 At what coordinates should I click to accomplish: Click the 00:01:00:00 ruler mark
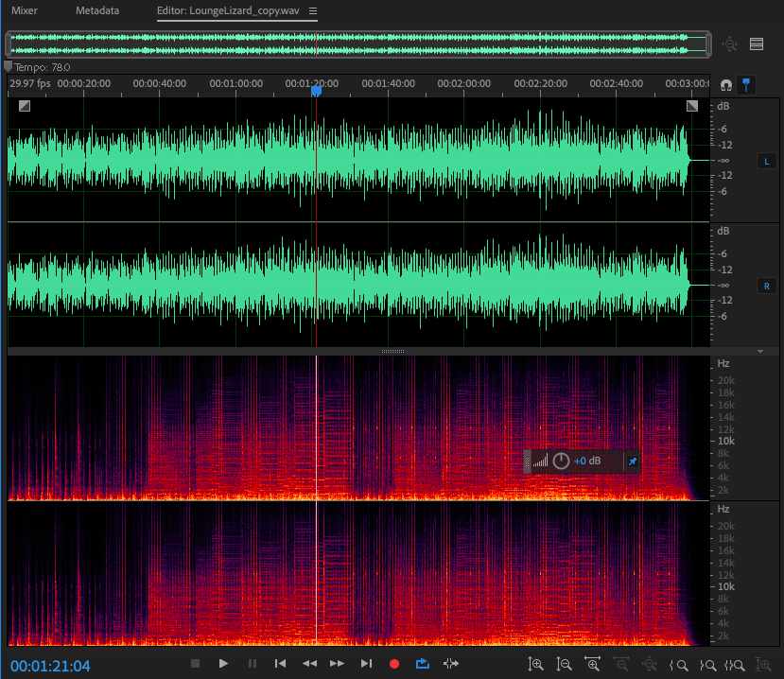tap(236, 83)
